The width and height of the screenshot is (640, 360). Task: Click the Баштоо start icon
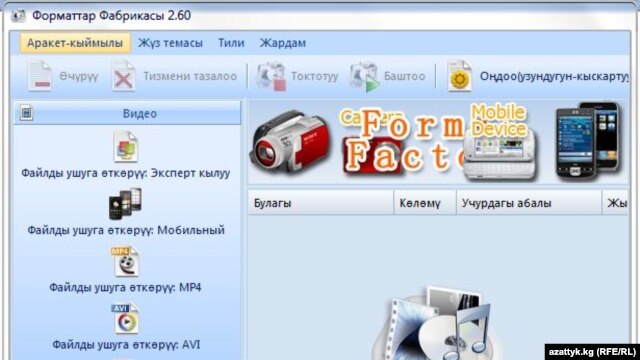[364, 76]
